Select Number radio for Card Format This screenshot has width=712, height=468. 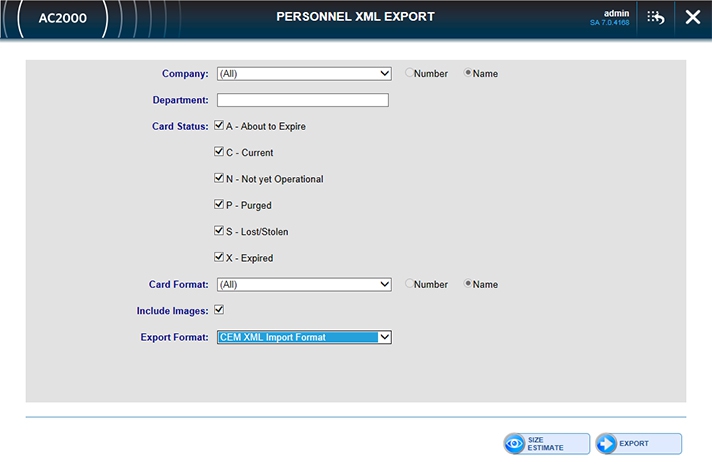pos(409,284)
